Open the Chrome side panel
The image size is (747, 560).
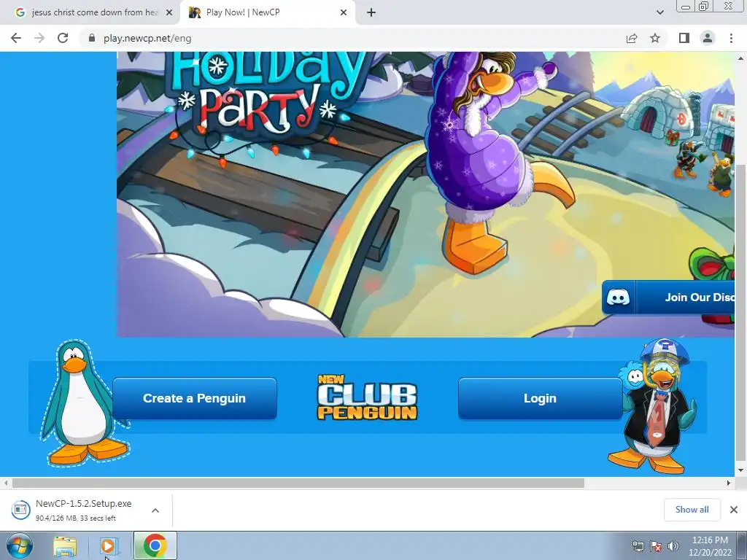684,38
